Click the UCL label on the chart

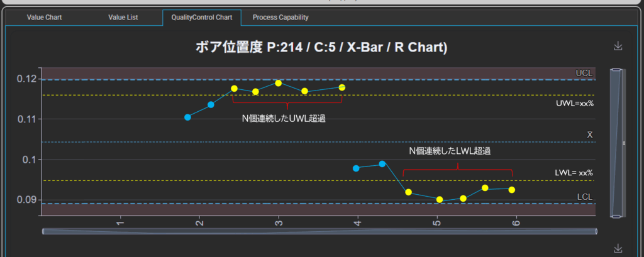pyautogui.click(x=584, y=74)
